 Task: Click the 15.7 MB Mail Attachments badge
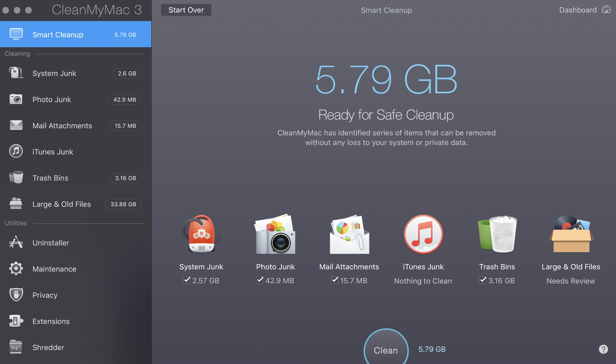[125, 126]
